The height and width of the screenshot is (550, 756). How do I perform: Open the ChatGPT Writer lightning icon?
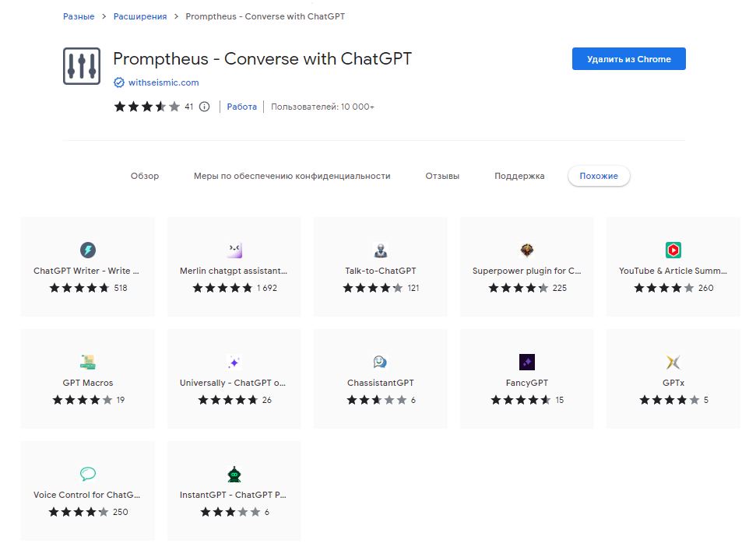[88, 250]
